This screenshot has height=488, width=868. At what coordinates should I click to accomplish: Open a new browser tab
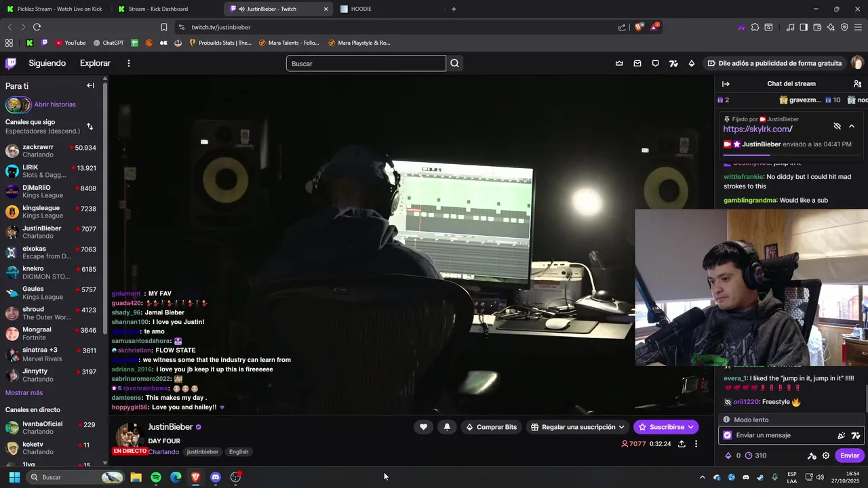(454, 9)
